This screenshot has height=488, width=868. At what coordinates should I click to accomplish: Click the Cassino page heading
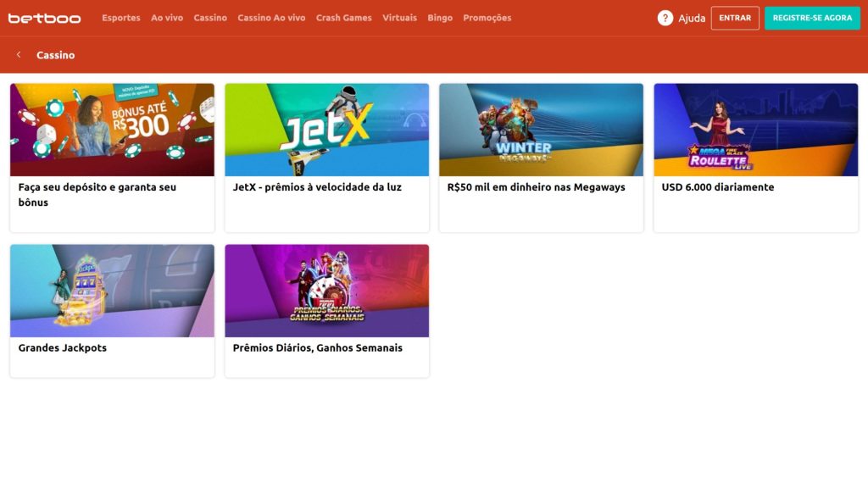pyautogui.click(x=55, y=55)
